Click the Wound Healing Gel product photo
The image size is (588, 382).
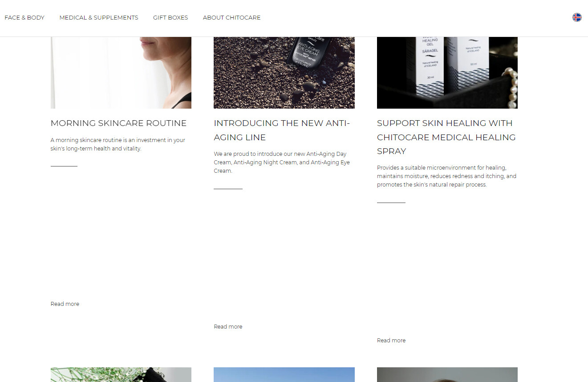pyautogui.click(x=447, y=73)
